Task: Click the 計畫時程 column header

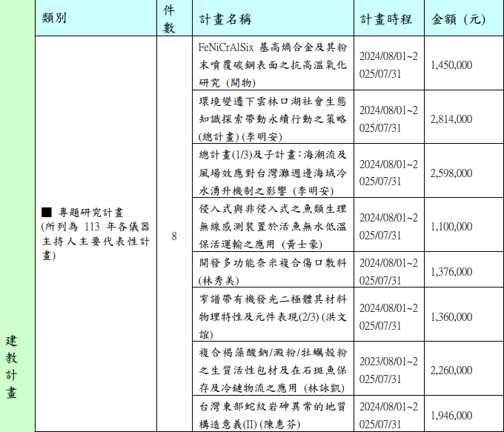Action: pyautogui.click(x=385, y=19)
